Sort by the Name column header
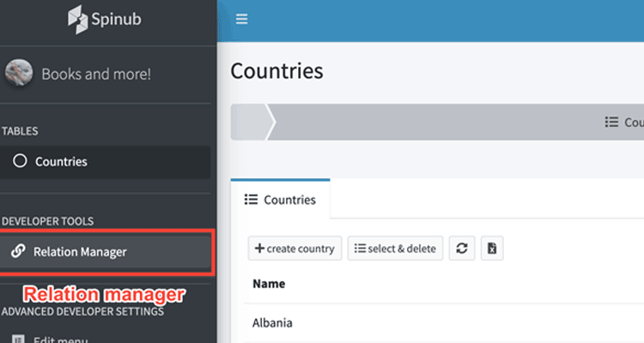644x343 pixels. [268, 283]
